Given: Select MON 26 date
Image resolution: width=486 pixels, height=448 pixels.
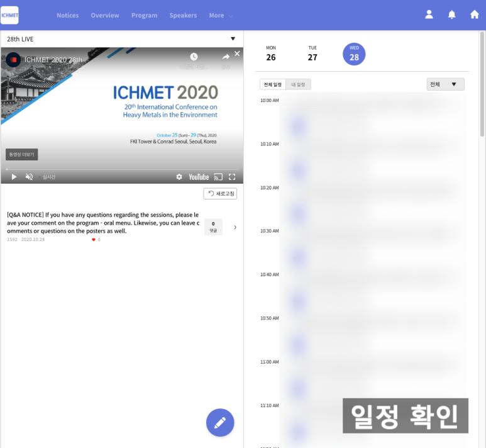Looking at the screenshot, I should coord(271,54).
